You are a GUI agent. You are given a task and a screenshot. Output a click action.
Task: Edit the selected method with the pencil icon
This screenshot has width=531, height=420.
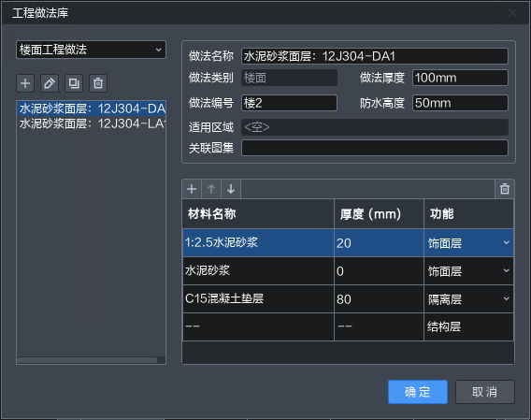pyautogui.click(x=50, y=83)
